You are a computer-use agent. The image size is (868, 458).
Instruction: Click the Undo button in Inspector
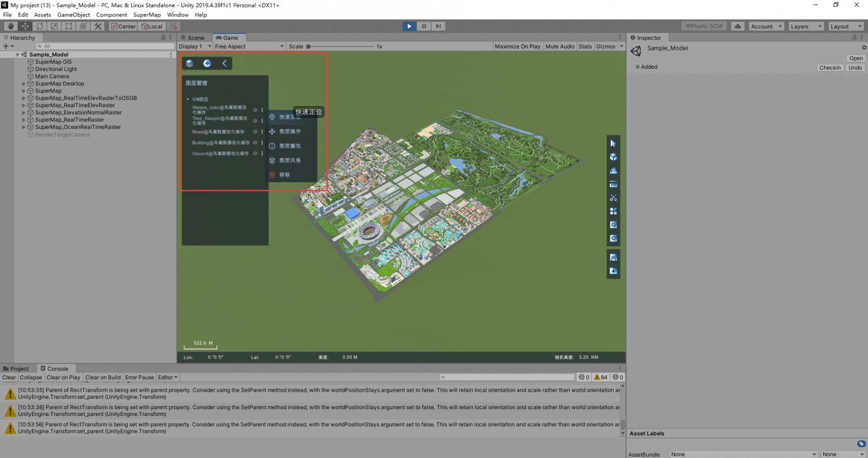[855, 68]
